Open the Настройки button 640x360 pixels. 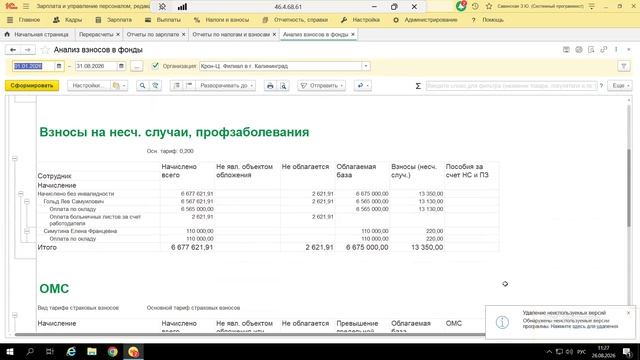[x=89, y=86]
